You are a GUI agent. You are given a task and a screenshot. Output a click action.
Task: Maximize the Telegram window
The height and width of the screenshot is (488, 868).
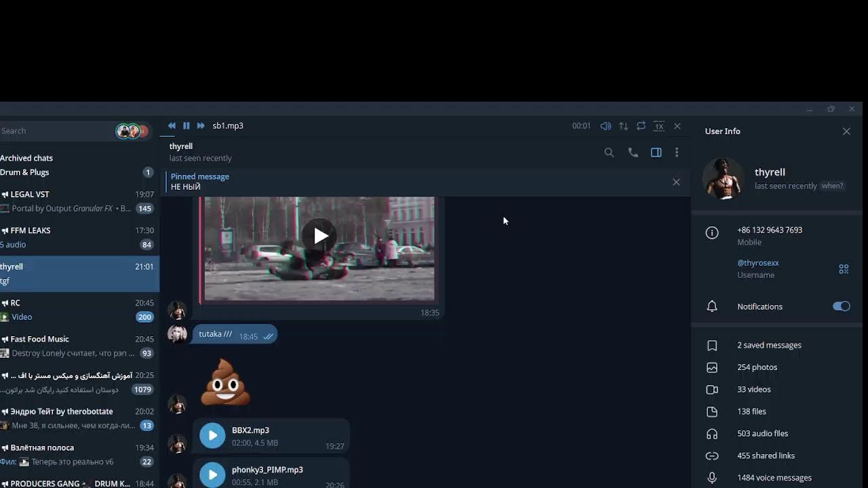pos(831,109)
